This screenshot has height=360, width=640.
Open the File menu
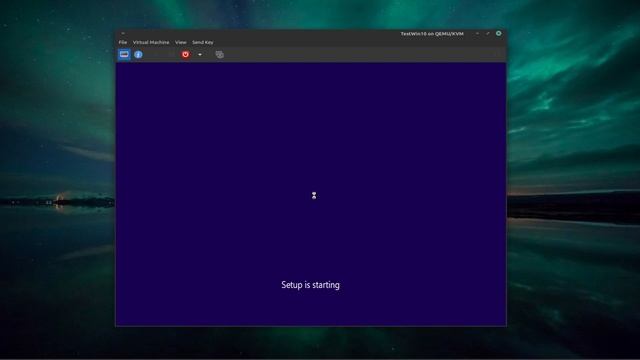point(123,42)
